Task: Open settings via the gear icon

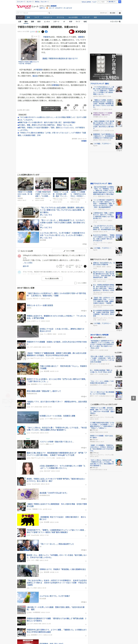Action: coord(120,13)
